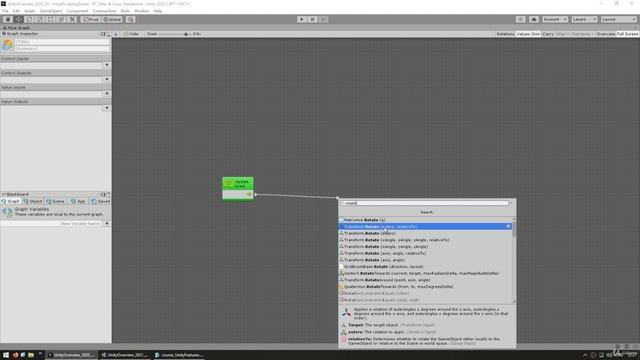Select the Flow Graph window tab
The width and height of the screenshot is (640, 360).
(x=16, y=28)
